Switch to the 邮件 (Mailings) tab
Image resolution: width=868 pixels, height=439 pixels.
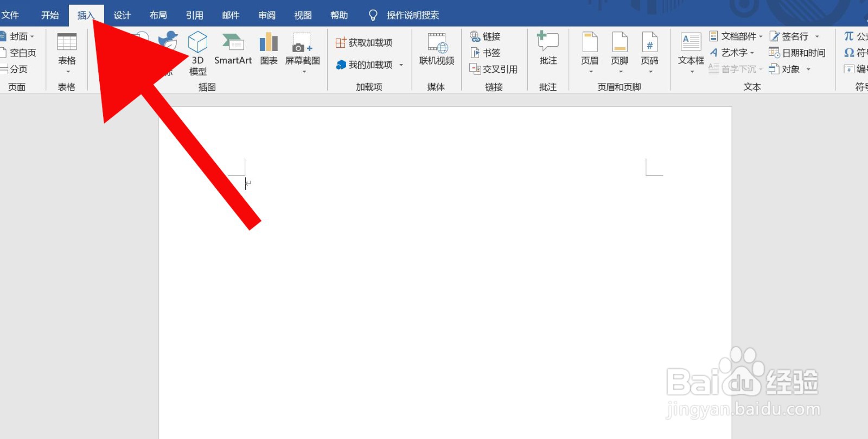(231, 15)
